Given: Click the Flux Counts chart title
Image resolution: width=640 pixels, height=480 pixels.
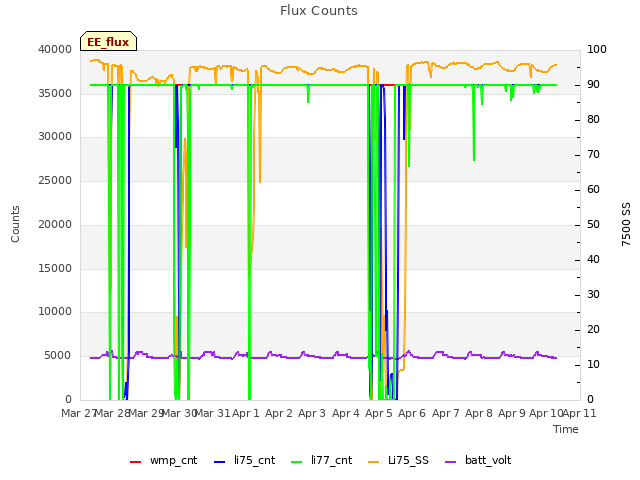Looking at the screenshot, I should click(x=318, y=11).
